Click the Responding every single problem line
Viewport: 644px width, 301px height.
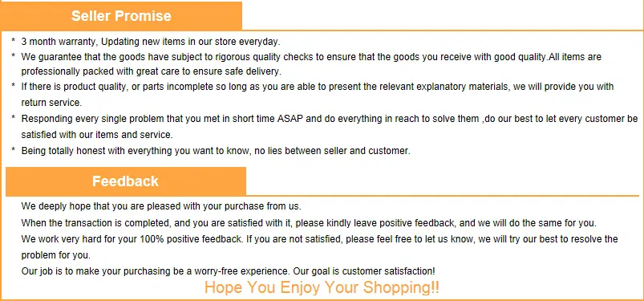tap(330, 119)
